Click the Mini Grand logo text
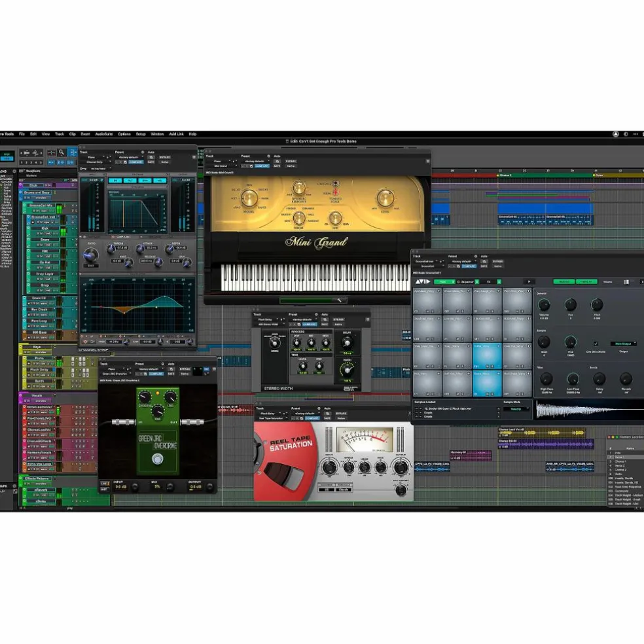 tap(316, 242)
